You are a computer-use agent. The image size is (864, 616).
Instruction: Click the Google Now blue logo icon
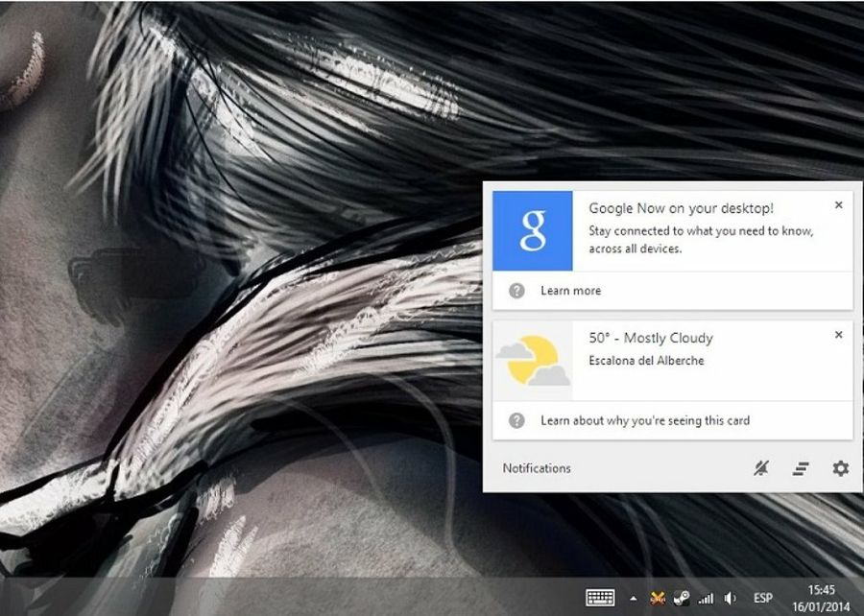(533, 230)
